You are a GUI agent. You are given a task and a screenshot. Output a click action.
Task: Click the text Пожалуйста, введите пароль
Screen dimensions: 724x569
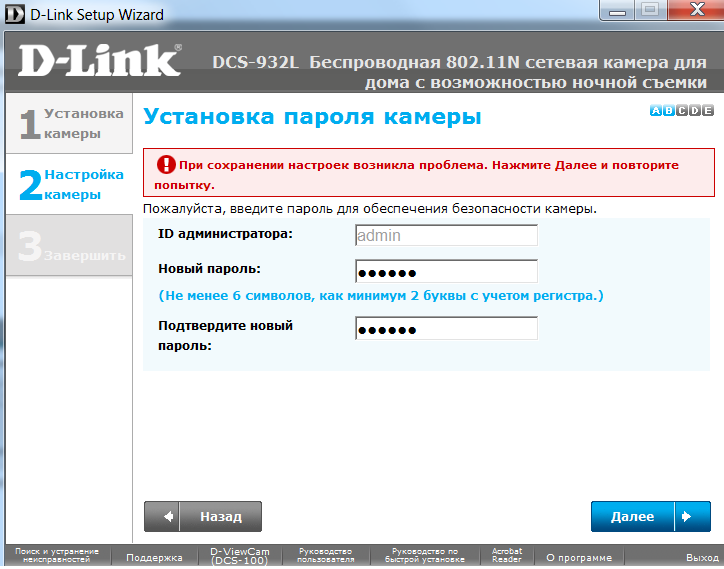click(370, 210)
